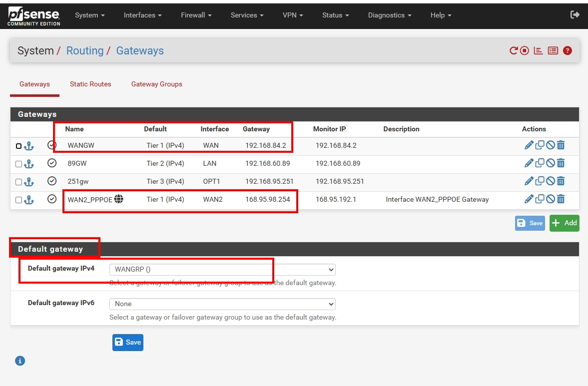Click the anchor icon for 89GW row
Viewport: 588px width, 386px height.
coord(29,164)
